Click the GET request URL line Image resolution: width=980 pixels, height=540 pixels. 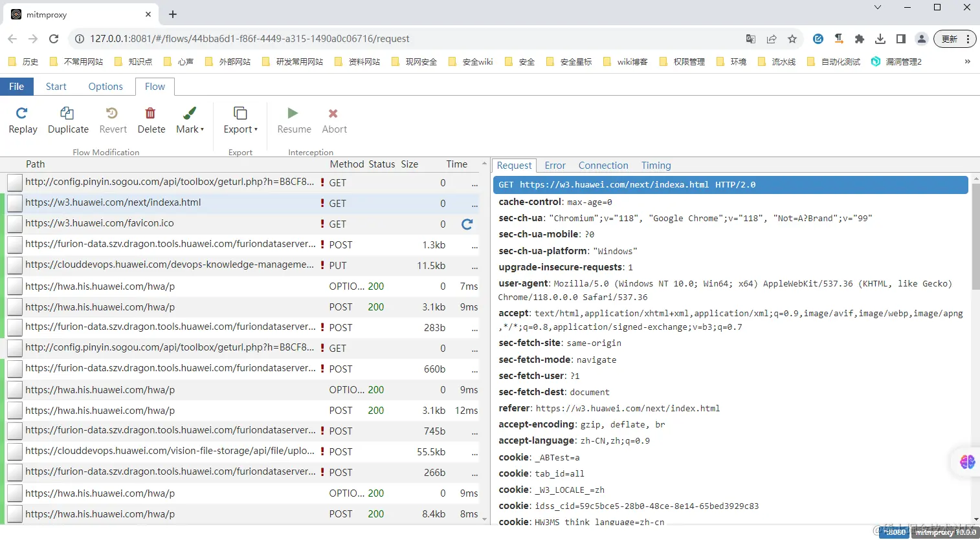click(731, 185)
